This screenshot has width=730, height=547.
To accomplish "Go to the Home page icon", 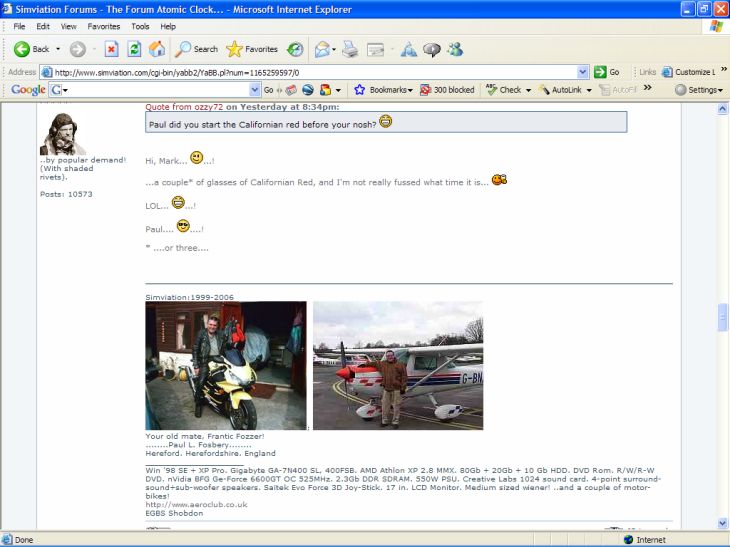I will coord(157,48).
